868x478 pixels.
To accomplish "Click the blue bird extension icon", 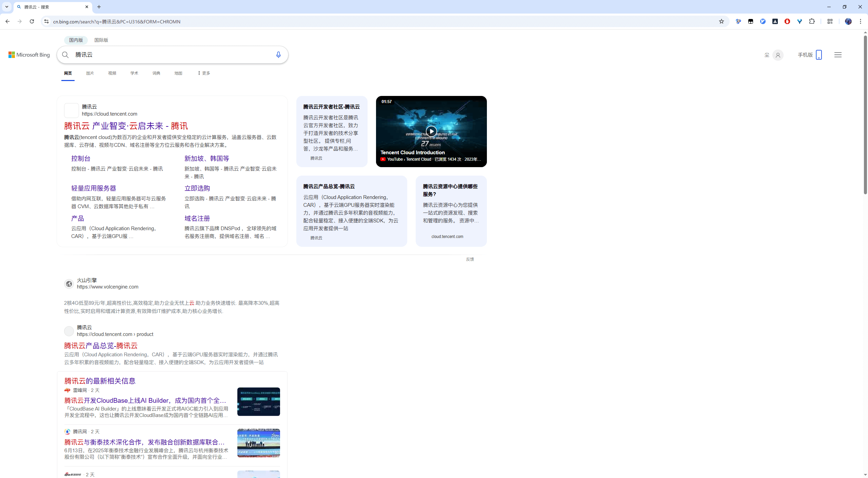I will pos(738,21).
